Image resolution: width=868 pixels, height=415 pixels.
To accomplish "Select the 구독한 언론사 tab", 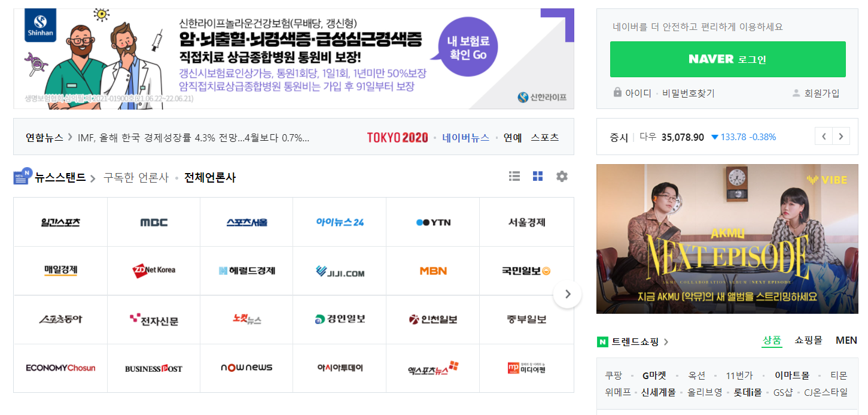I will [x=136, y=178].
